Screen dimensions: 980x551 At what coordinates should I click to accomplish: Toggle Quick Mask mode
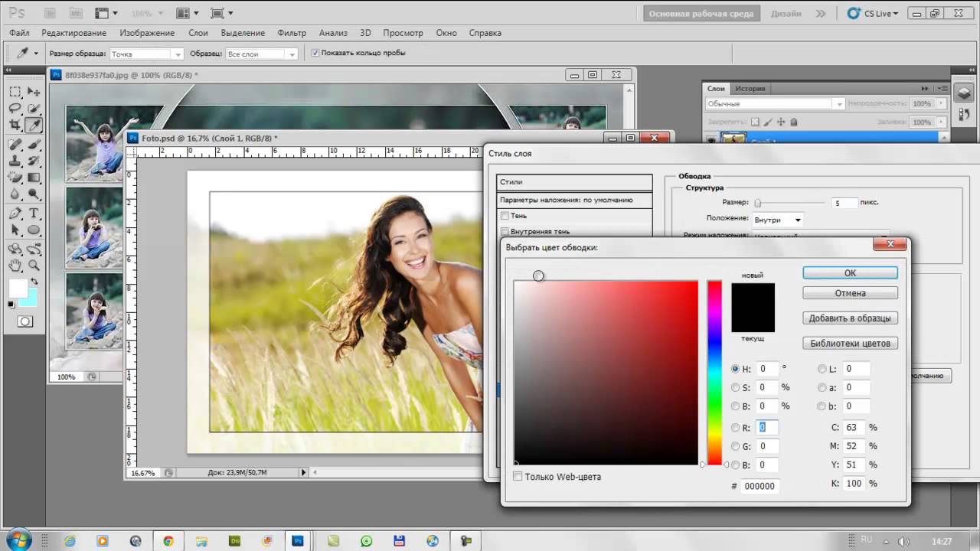(x=24, y=321)
